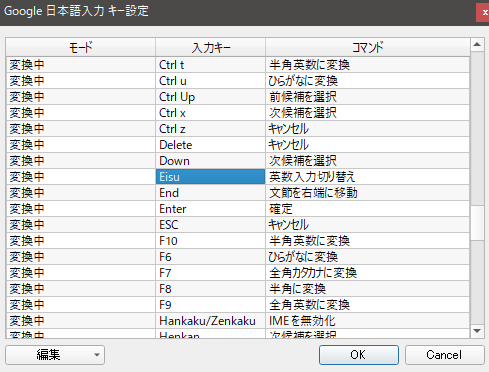Viewport: 489px width, 372px height.
Task: Click the vertical scrollbar thumb
Action: (x=477, y=223)
